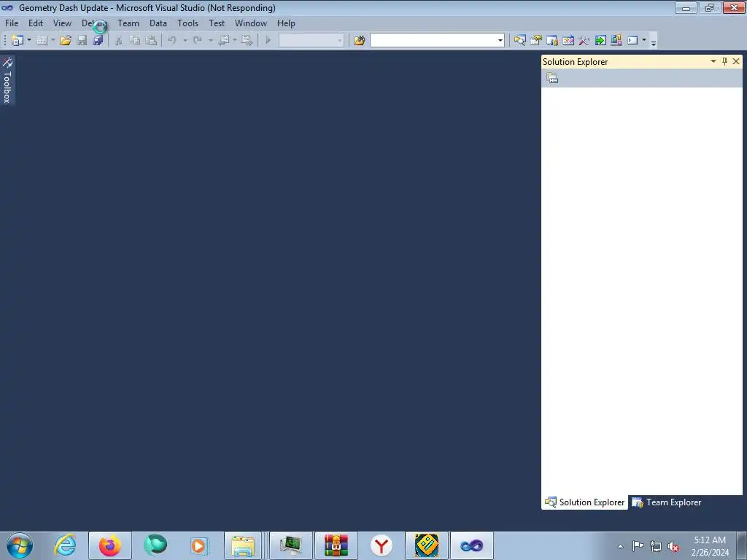Open the View menu
The image size is (747, 560).
[x=63, y=23]
